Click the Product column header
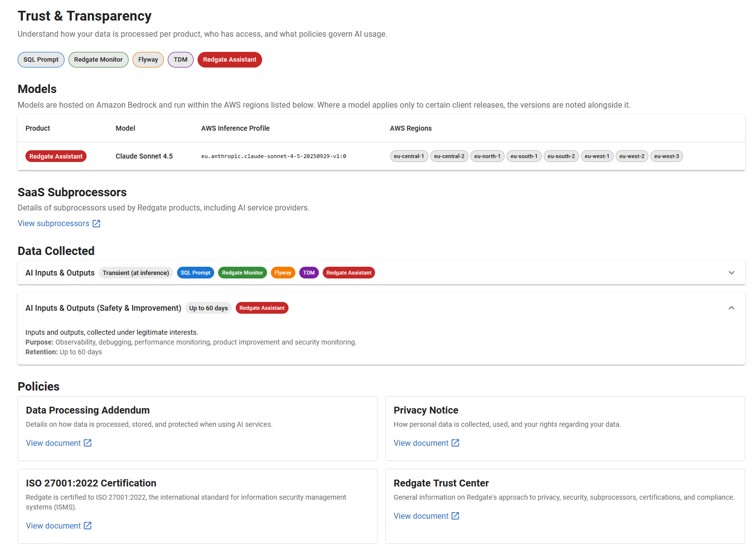 pos(38,128)
